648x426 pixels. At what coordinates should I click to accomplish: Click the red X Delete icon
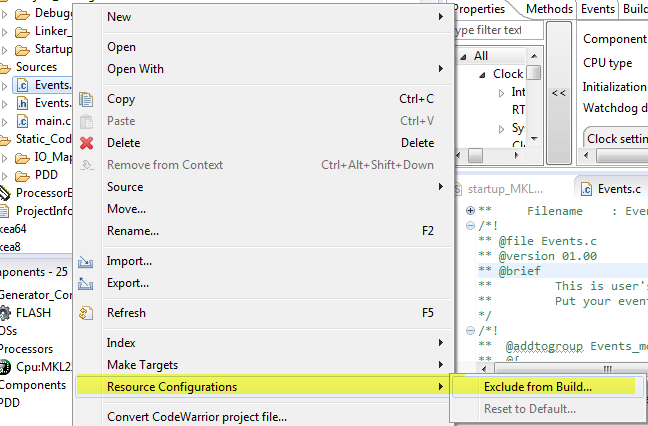pyautogui.click(x=86, y=143)
